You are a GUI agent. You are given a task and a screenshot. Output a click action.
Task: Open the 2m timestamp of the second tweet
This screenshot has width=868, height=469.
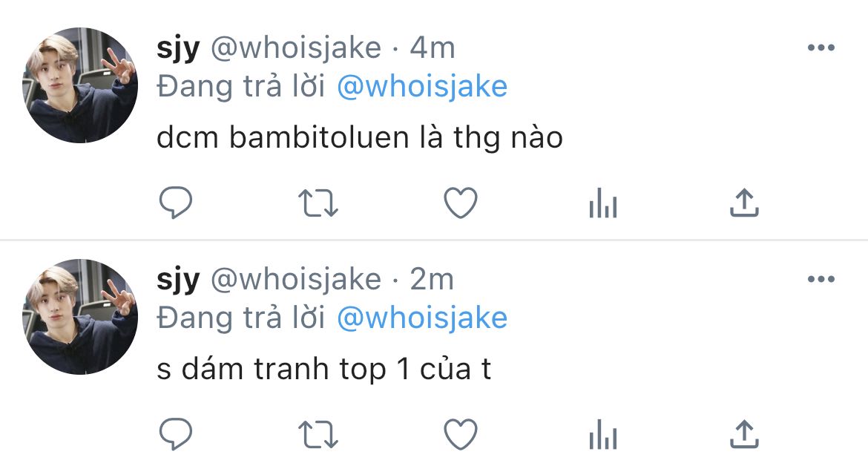coord(432,279)
